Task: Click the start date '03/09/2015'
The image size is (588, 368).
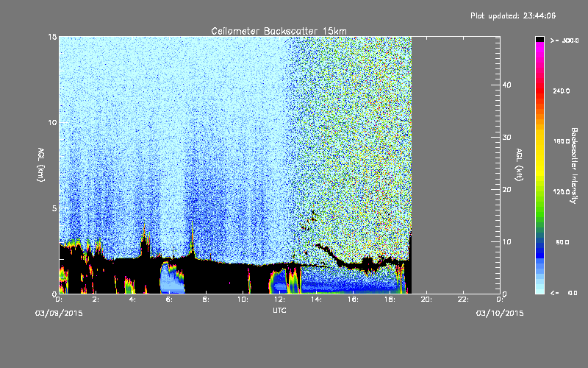Action: (59, 314)
